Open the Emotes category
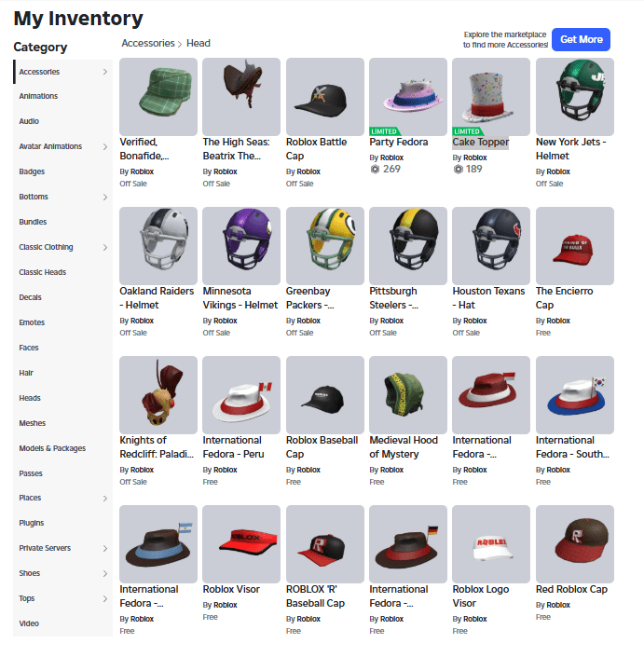This screenshot has width=644, height=657. pyautogui.click(x=32, y=322)
